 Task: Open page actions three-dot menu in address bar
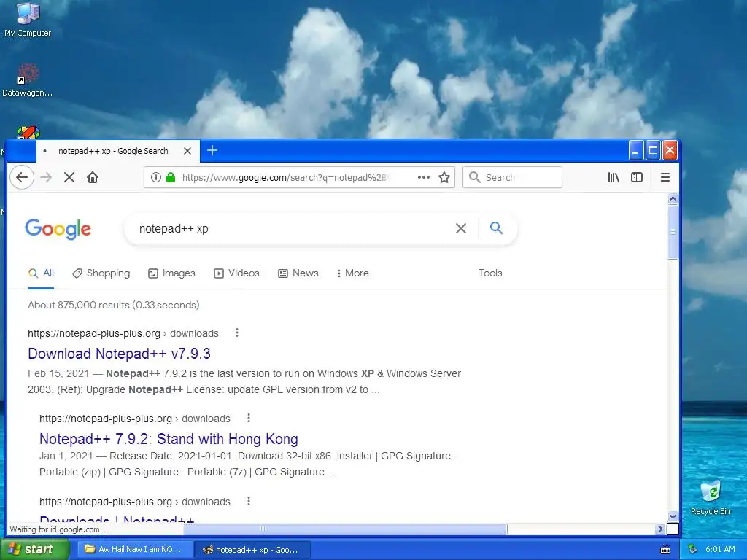click(x=424, y=177)
